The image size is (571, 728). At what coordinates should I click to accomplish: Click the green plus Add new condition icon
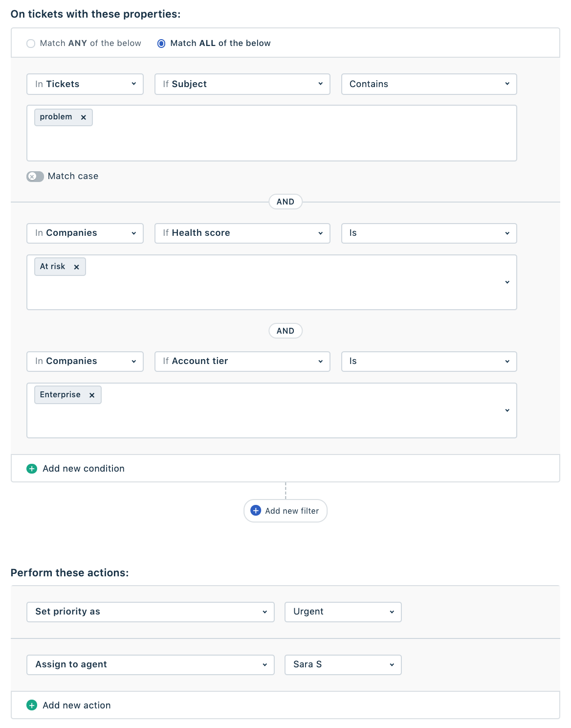[x=32, y=469]
